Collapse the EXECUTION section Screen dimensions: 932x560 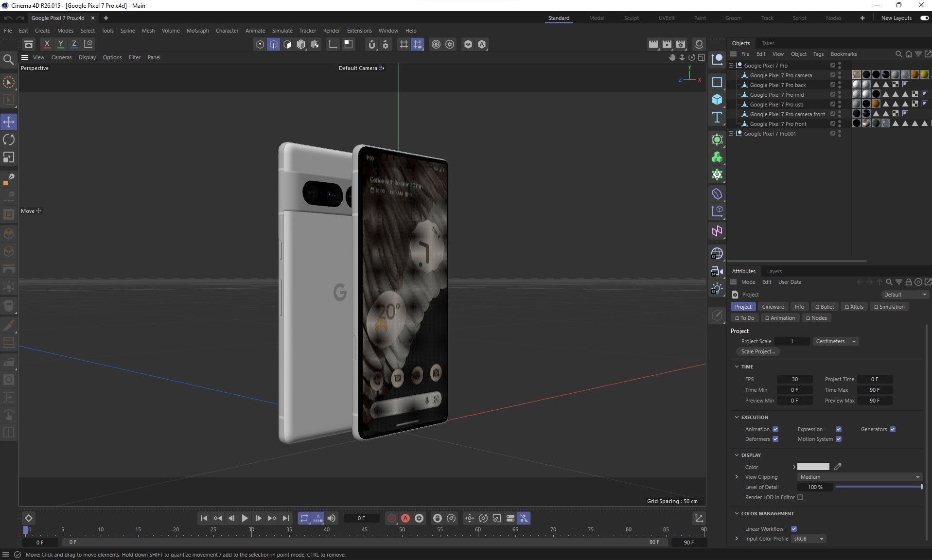pos(737,417)
